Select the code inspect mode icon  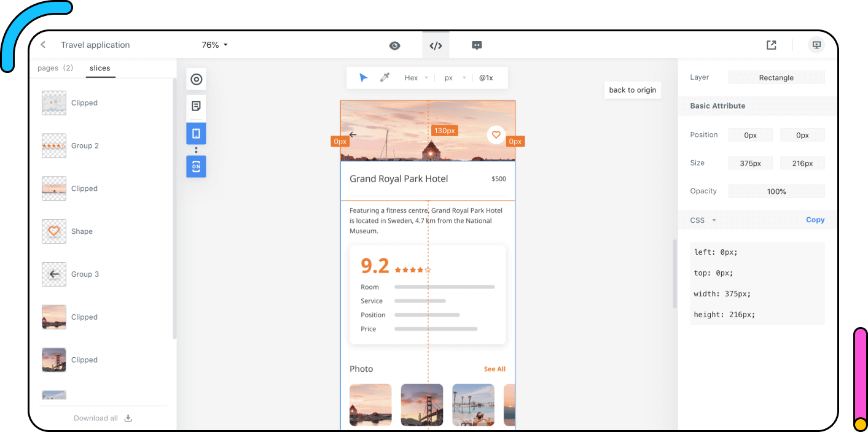[436, 45]
